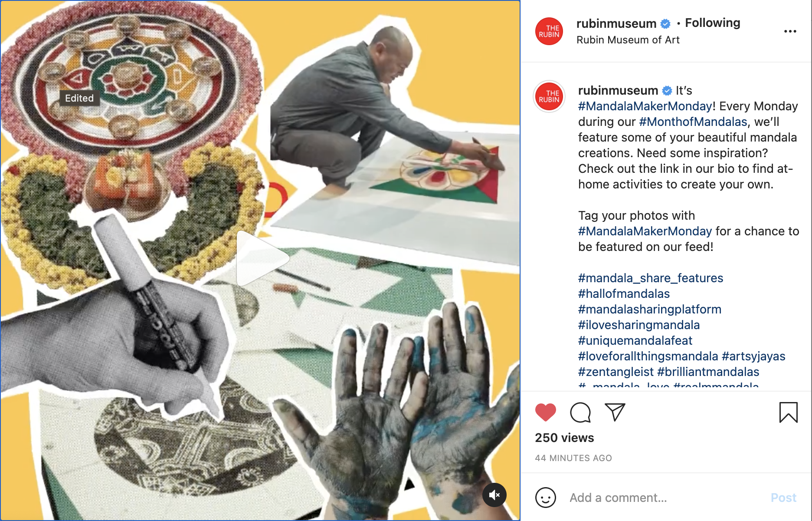812x521 pixels.
Task: Click the 44 minutes ago timestamp
Action: tap(573, 458)
